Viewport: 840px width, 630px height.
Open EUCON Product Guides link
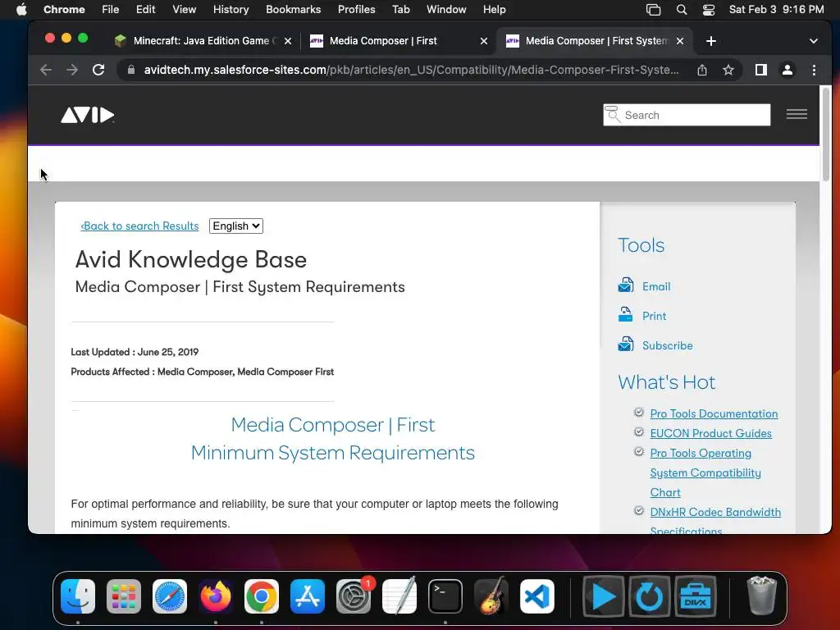pos(710,433)
